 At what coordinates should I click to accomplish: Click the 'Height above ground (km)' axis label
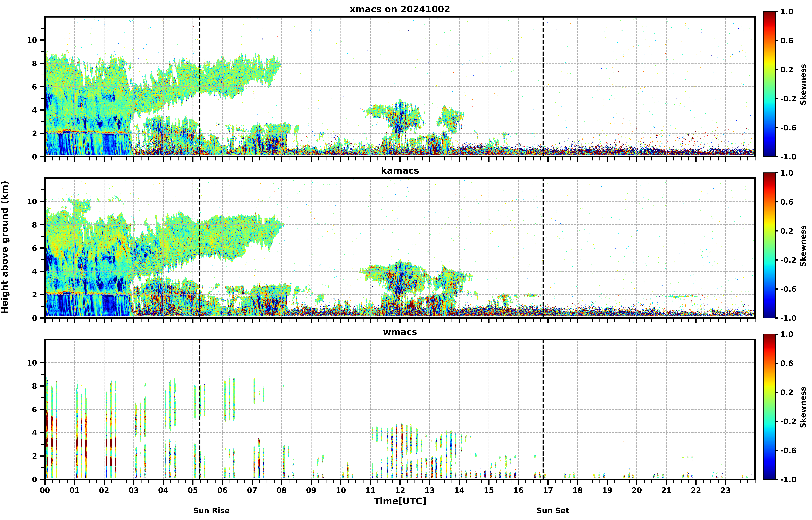[5, 247]
